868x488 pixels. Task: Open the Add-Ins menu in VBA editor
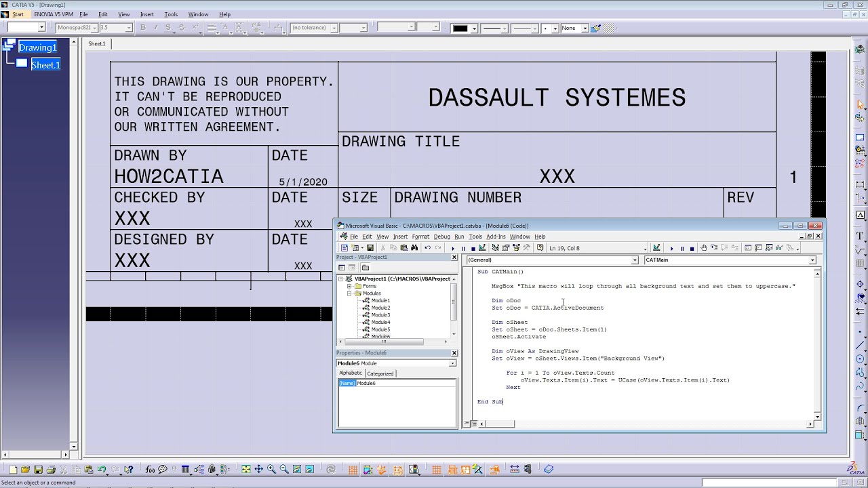496,237
